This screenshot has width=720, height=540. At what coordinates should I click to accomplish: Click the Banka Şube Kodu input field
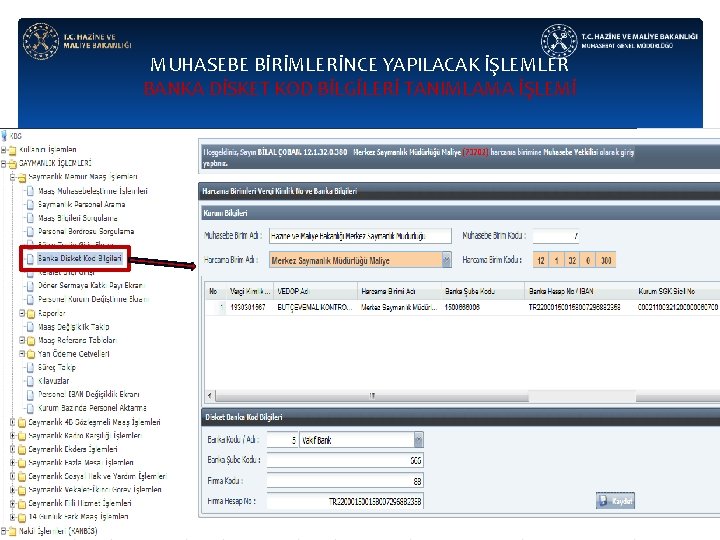tap(345, 460)
